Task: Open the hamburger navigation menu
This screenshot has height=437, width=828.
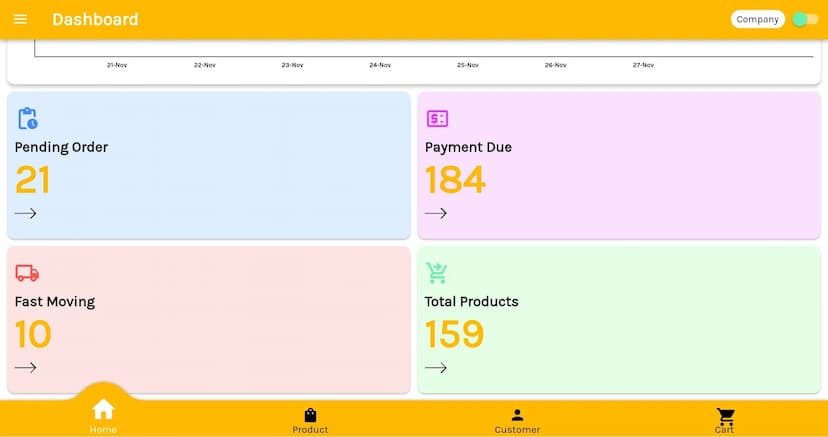Action: 20,19
